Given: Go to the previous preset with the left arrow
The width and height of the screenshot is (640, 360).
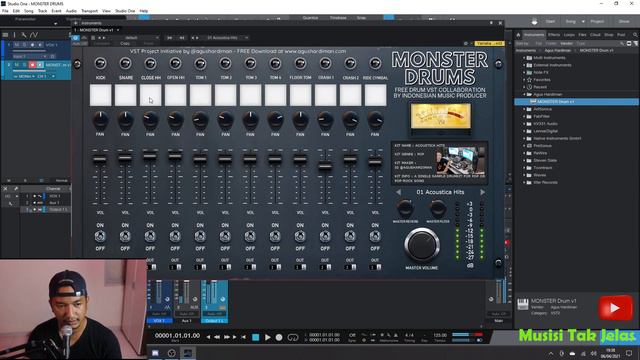Looking at the screenshot, I should pyautogui.click(x=398, y=192).
